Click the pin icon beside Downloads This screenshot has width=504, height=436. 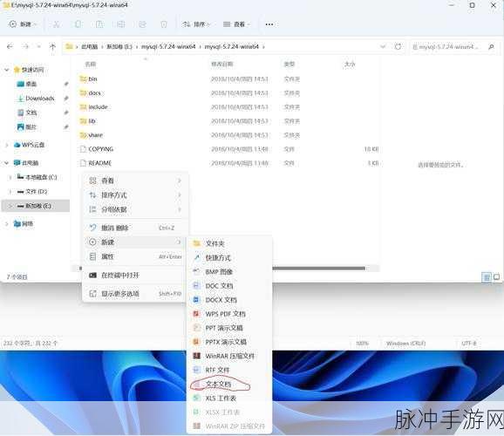pyautogui.click(x=66, y=98)
